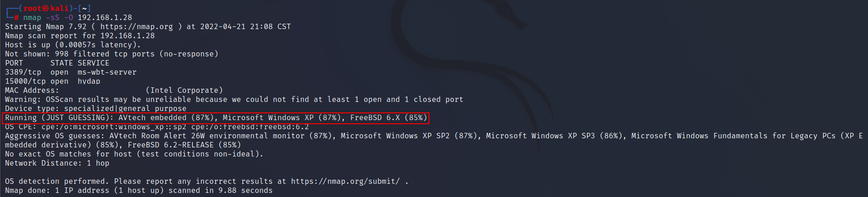868x197 pixels.
Task: Click the Network Distance: 1 hop line
Action: click(x=57, y=163)
